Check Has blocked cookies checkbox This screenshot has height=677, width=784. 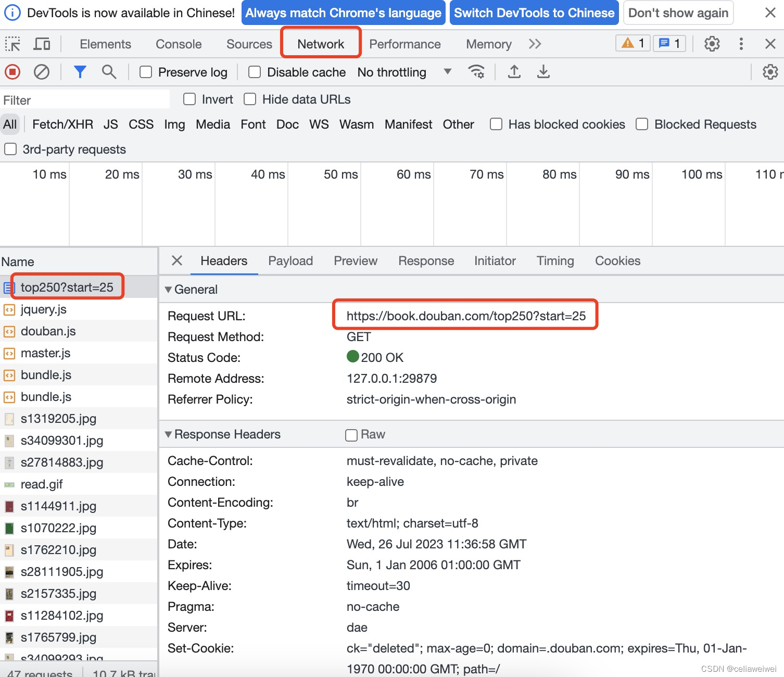[x=496, y=124]
